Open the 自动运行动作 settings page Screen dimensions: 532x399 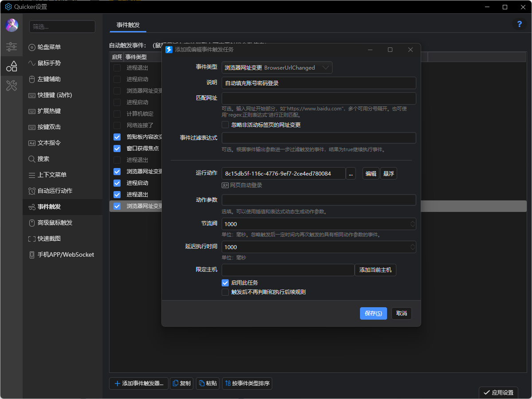tap(63, 191)
